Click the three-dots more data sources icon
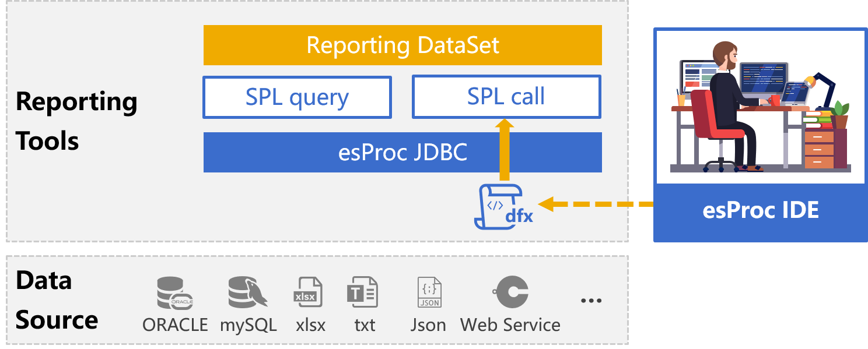The height and width of the screenshot is (349, 868). click(591, 301)
